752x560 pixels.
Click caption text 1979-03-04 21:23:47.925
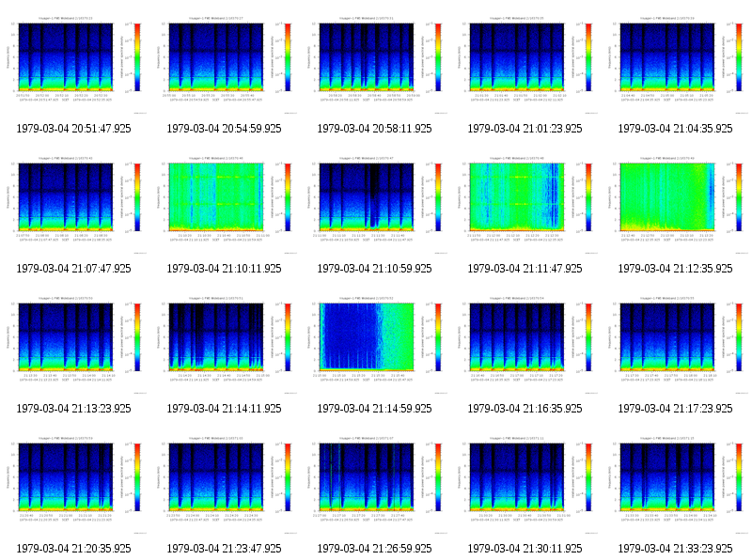[x=224, y=549]
